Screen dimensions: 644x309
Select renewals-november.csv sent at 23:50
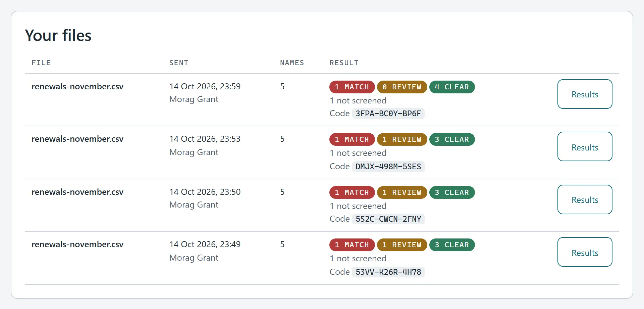(x=77, y=192)
